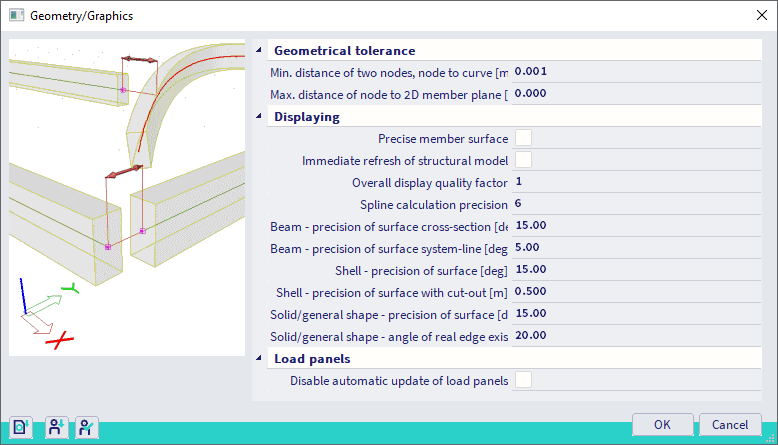This screenshot has height=445, width=778.
Task: Enable Precise member surface checkbox
Action: coord(523,138)
